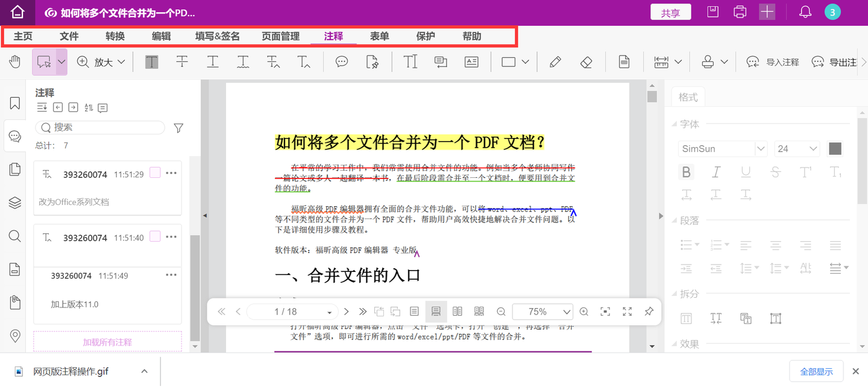Pin the floating page navigation bar
This screenshot has width=868, height=390.
click(649, 312)
